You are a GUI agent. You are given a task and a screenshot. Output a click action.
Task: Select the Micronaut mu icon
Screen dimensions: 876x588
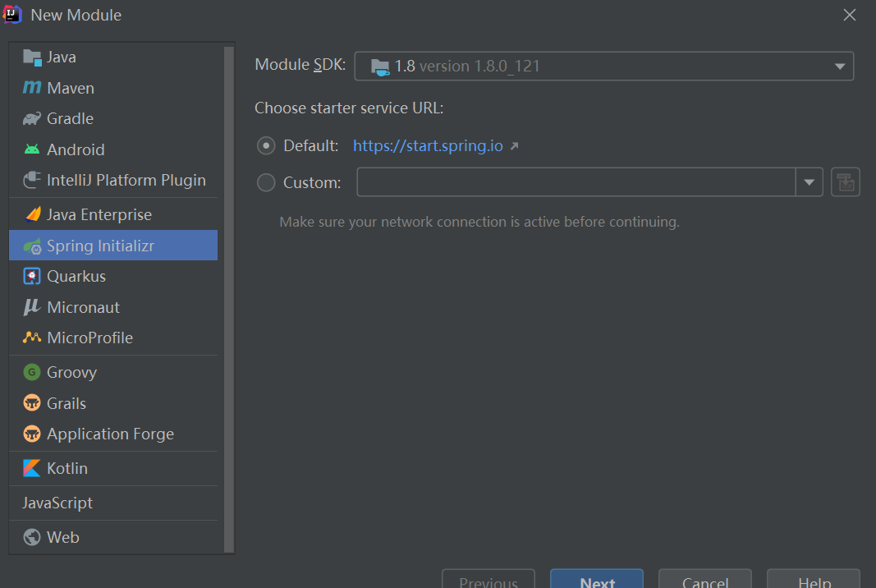32,307
